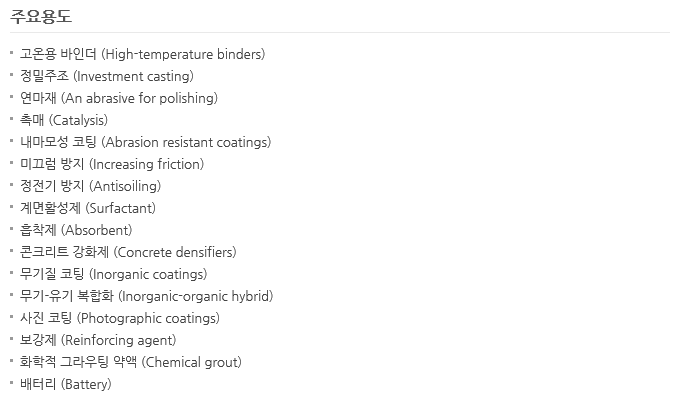Click the bullet before 배터리

11,384
